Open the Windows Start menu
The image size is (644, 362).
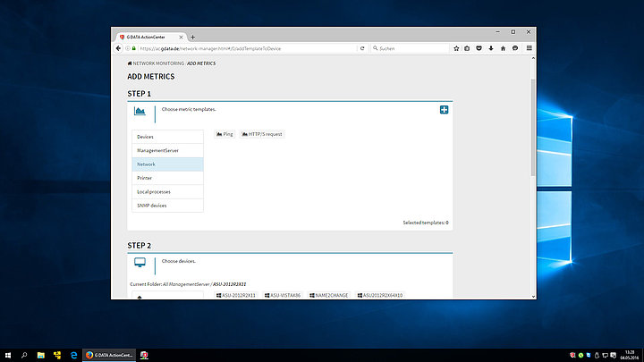tap(8, 355)
